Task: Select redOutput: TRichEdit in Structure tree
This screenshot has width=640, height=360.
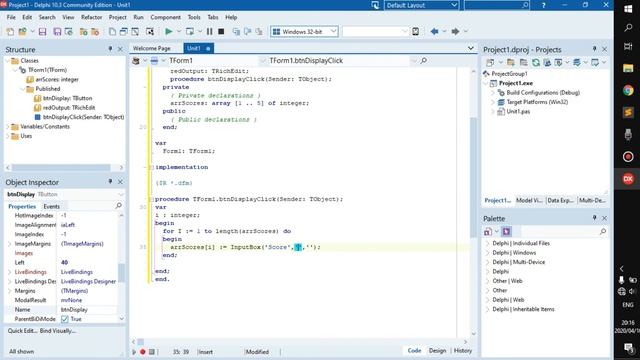Action: point(69,107)
